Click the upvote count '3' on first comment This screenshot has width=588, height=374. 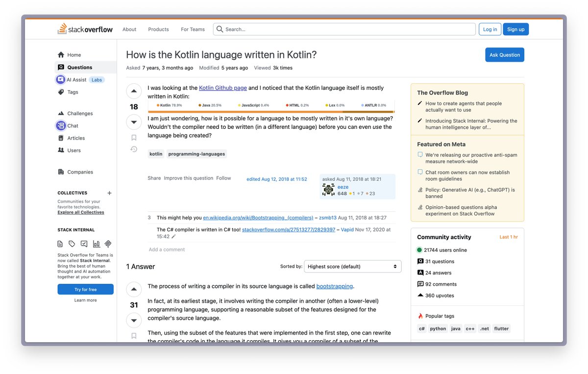point(149,218)
